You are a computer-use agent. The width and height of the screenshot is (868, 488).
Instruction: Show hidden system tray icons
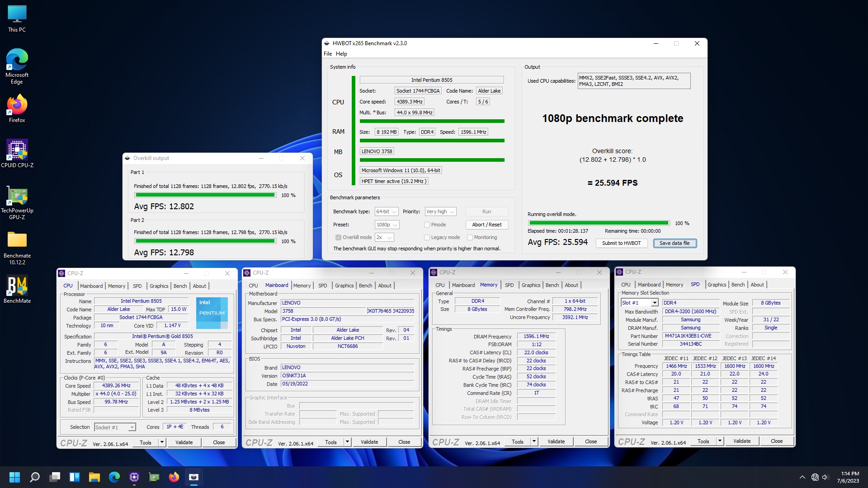[x=802, y=477]
